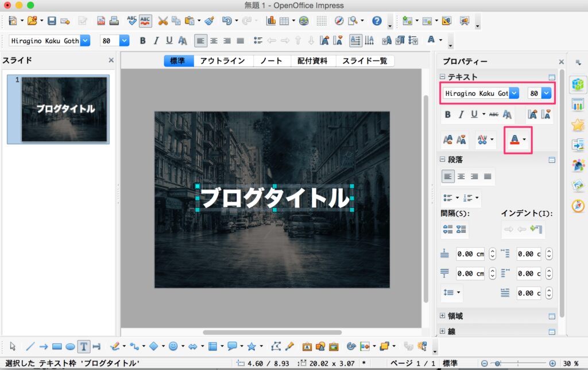Image resolution: width=588 pixels, height=370 pixels.
Task: Switch to the アウトライン tab
Action: click(222, 61)
